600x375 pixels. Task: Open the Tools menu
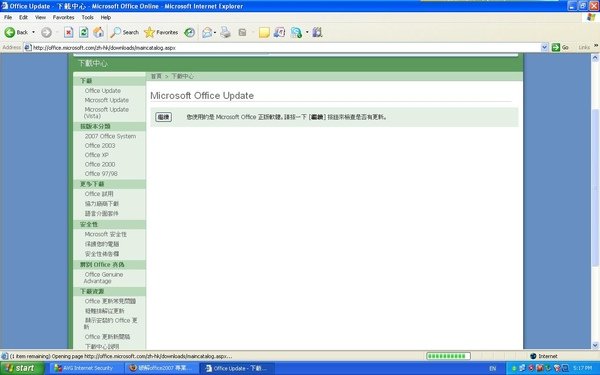[x=87, y=17]
